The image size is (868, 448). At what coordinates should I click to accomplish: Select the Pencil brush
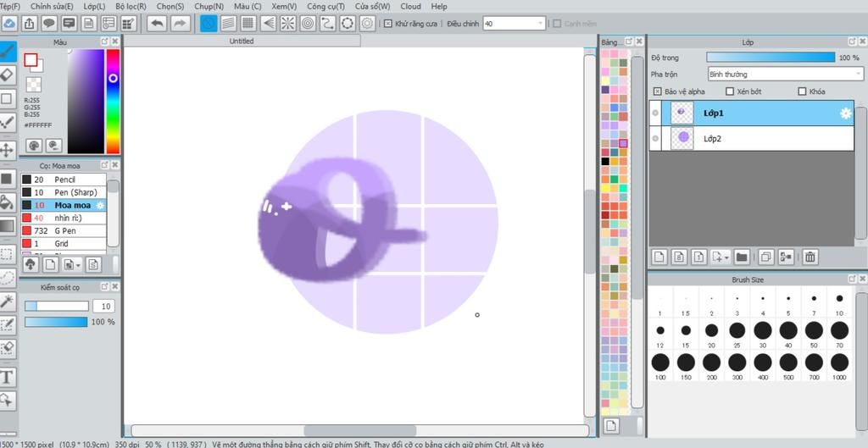coord(64,180)
